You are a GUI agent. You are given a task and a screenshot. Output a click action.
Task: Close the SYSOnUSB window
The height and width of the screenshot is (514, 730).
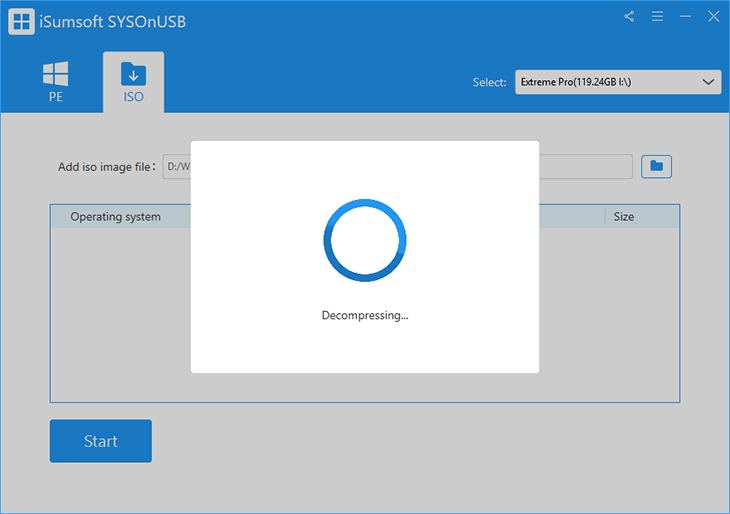coord(713,17)
